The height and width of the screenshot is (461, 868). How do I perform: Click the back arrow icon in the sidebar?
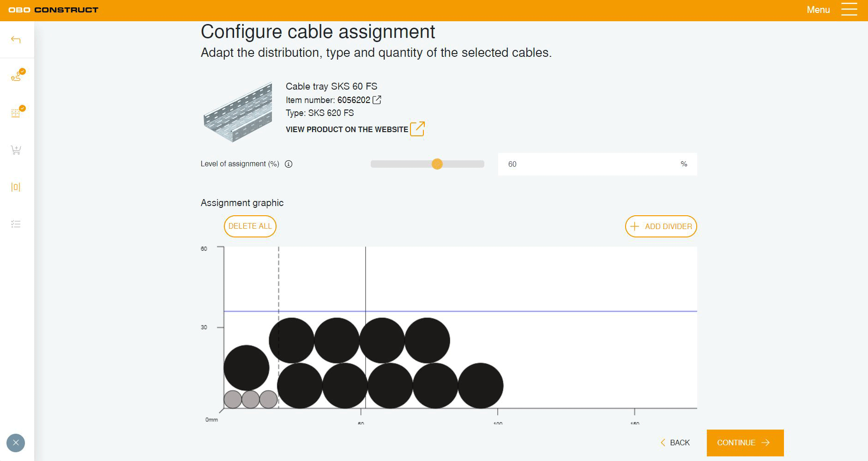(16, 40)
